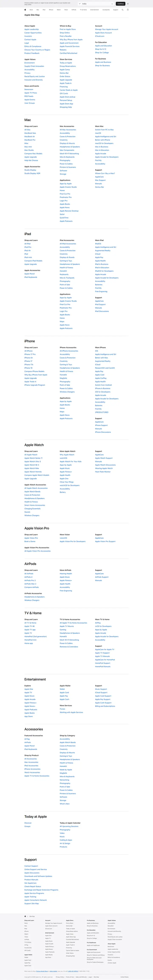Open the Apple Watch Hermès link
Screen dimensions: 153x980
click(x=33, y=472)
